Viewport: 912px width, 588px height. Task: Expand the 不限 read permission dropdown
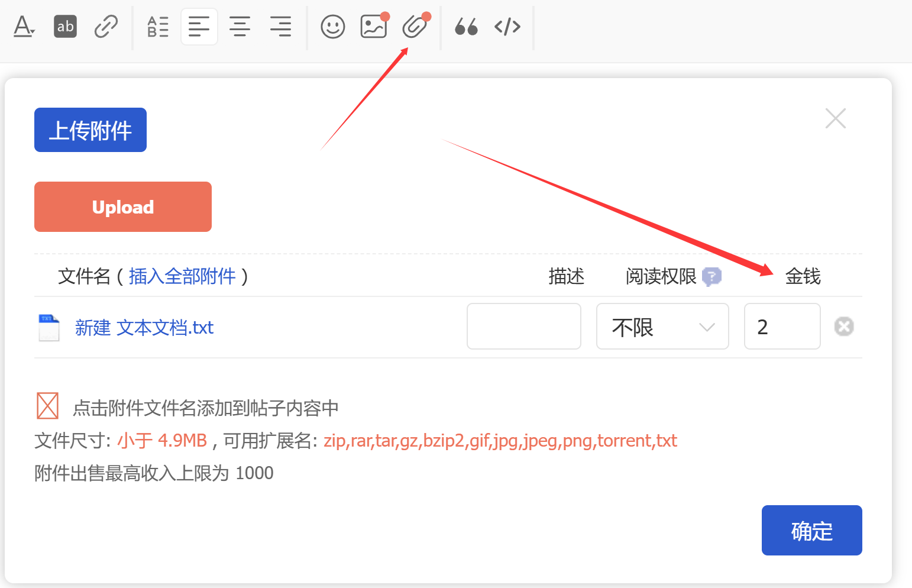pyautogui.click(x=662, y=327)
